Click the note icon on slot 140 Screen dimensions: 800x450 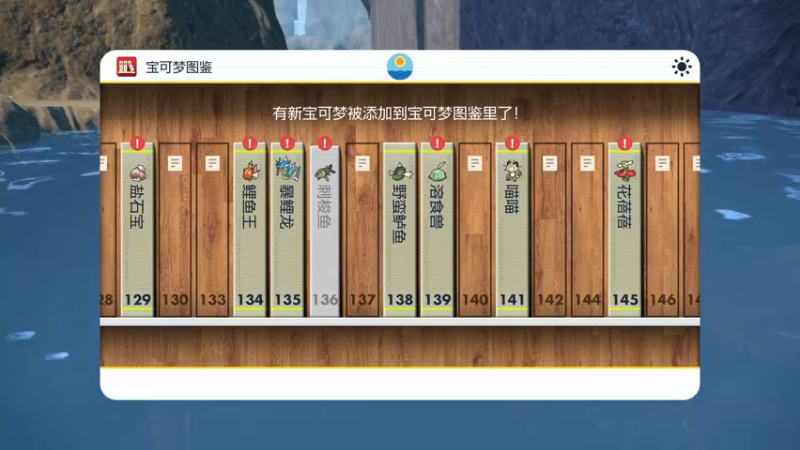point(475,163)
